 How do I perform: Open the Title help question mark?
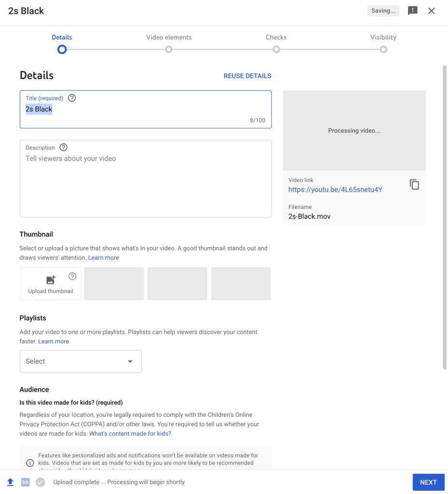[x=72, y=98]
